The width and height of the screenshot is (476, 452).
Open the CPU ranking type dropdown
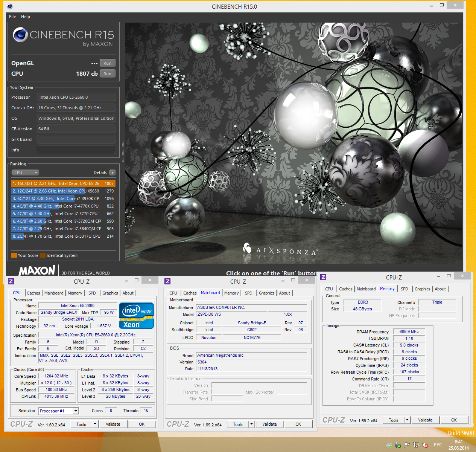point(26,173)
